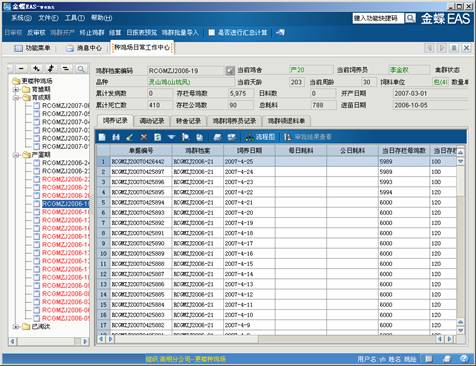Open the 文件(F) menu
This screenshot has width=476, height=366.
tap(48, 18)
